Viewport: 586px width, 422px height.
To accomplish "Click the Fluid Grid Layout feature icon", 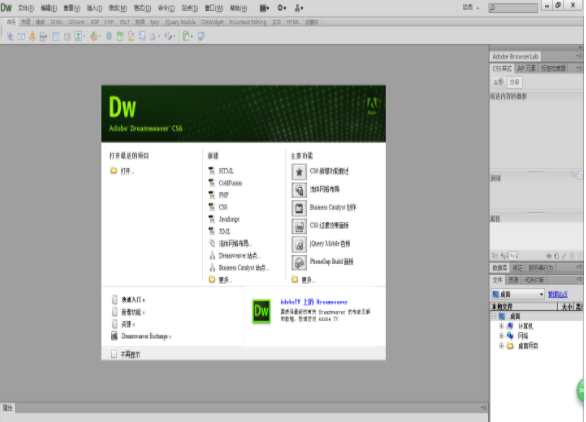I will 299,190.
